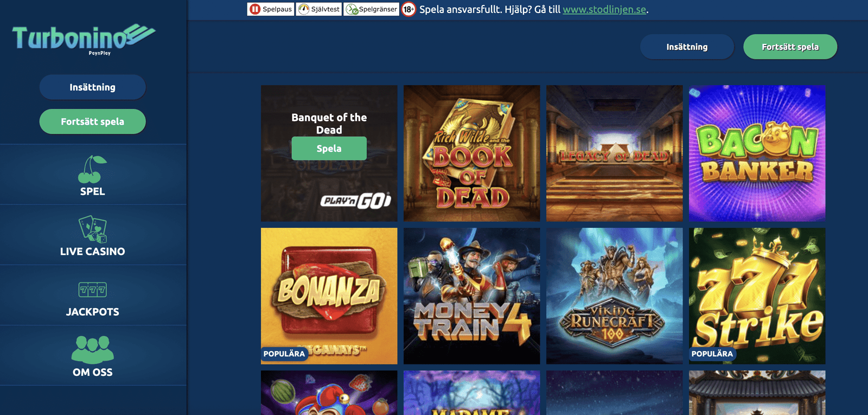Click the top right Fortsätt spela button

pos(790,47)
